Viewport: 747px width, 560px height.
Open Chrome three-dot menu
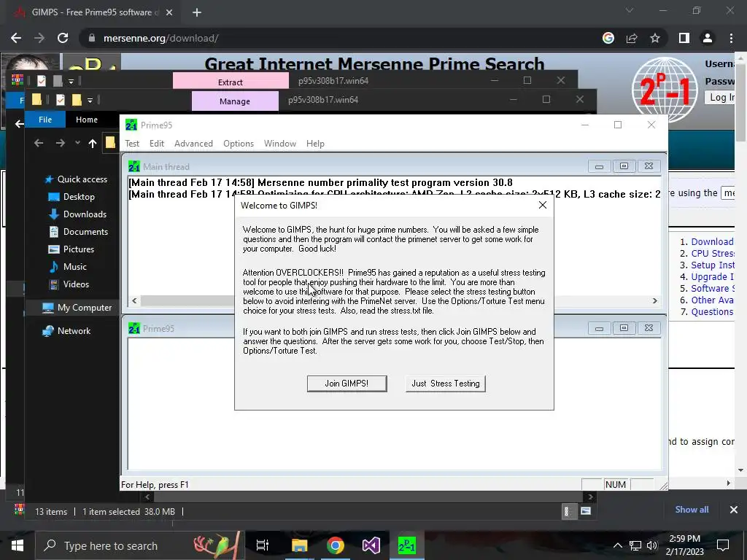731,38
